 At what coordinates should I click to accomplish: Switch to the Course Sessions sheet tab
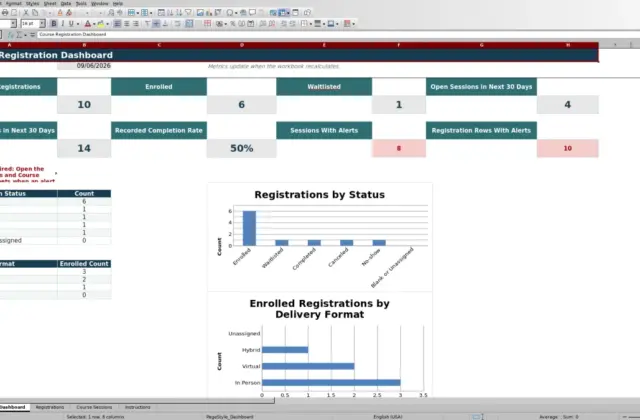point(94,407)
